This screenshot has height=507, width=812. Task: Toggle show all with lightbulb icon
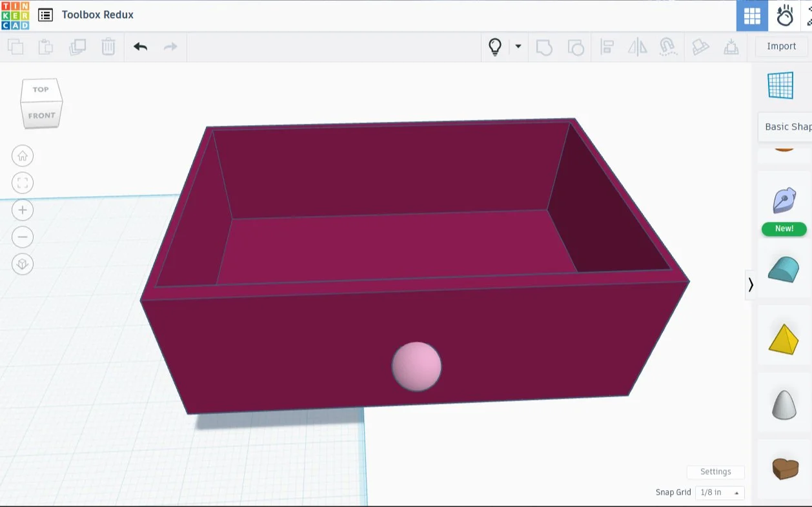495,46
